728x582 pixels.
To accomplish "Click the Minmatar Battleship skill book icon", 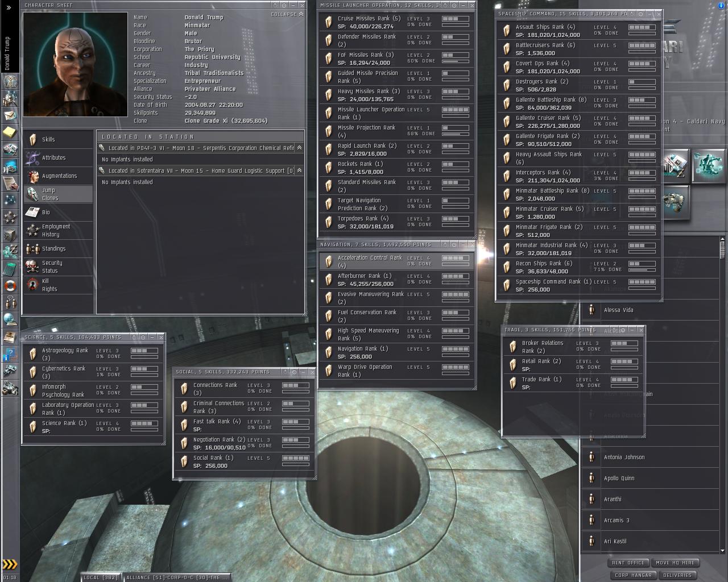I will point(506,194).
